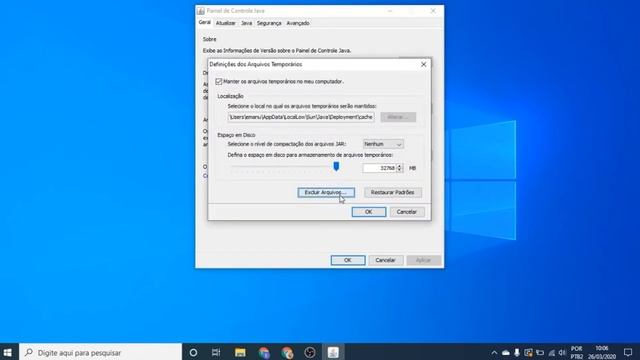This screenshot has width=640, height=360.
Task: Decrease disk space with spinner down arrow
Action: click(x=400, y=170)
